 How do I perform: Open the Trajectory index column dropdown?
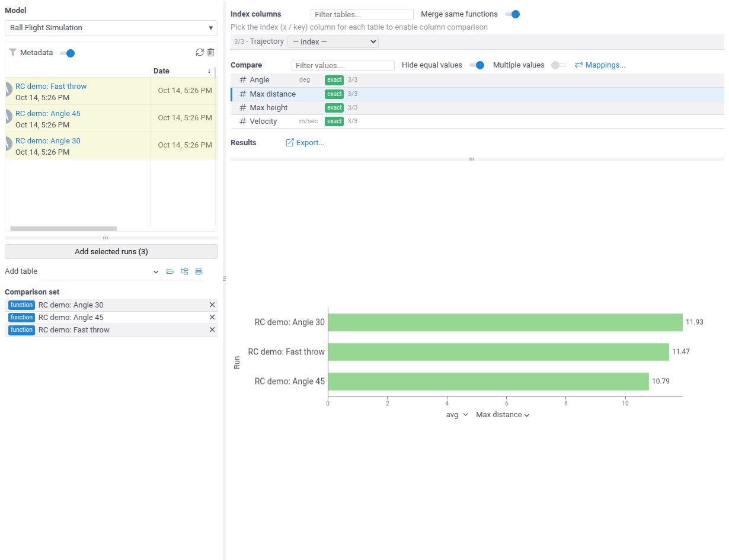tap(333, 41)
